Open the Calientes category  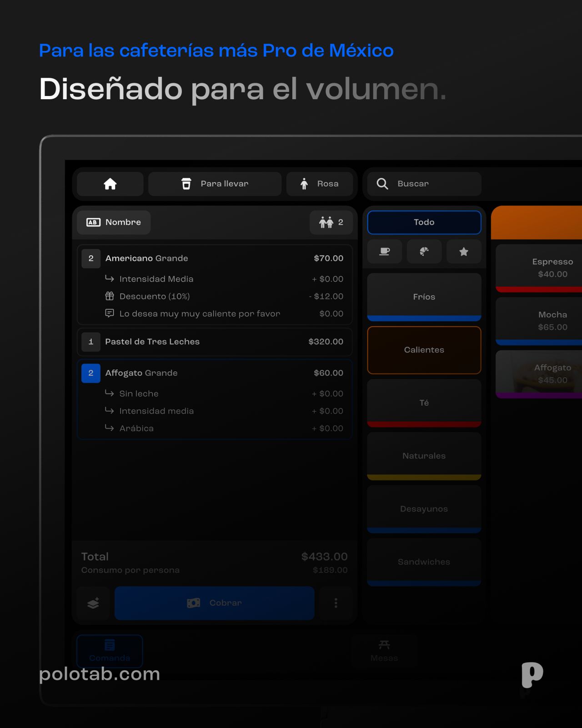click(x=424, y=350)
